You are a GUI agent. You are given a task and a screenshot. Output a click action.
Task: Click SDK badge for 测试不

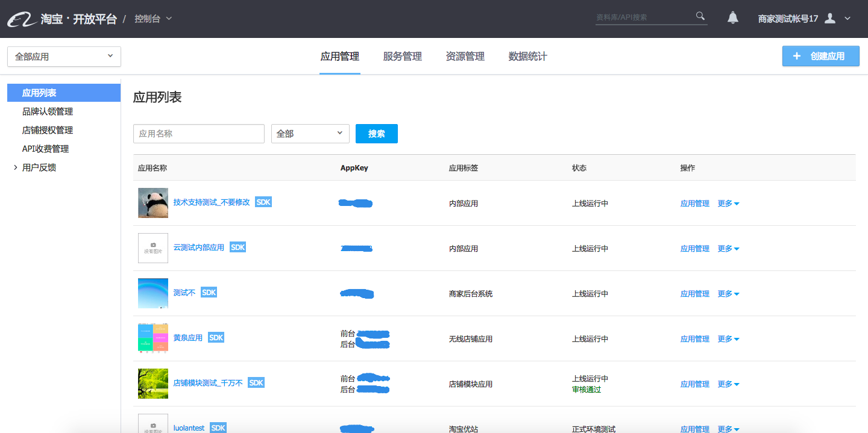[209, 293]
